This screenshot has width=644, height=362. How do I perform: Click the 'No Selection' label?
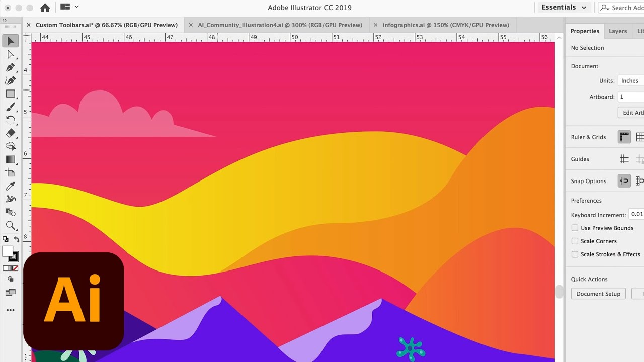coord(587,48)
